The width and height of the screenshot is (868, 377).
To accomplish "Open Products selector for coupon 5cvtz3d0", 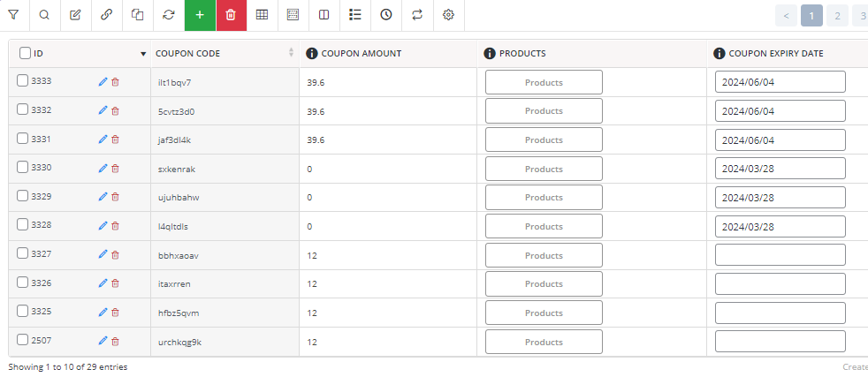I will tap(544, 111).
